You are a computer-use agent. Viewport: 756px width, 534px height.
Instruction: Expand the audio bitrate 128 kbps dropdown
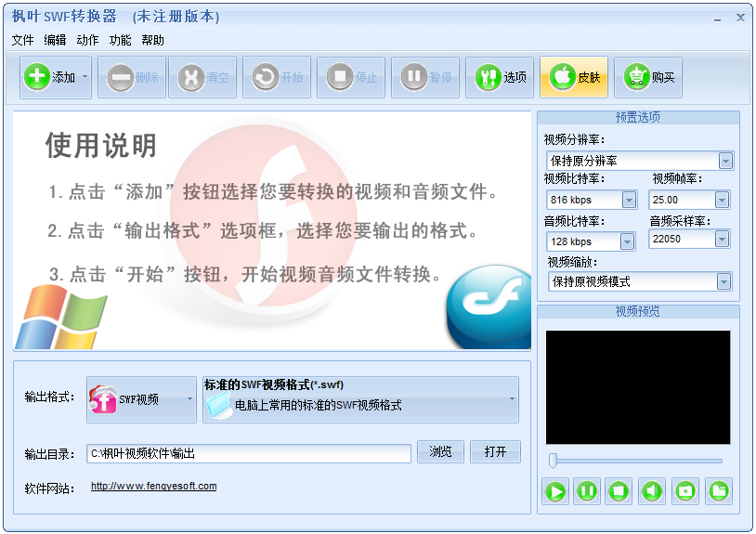click(627, 242)
